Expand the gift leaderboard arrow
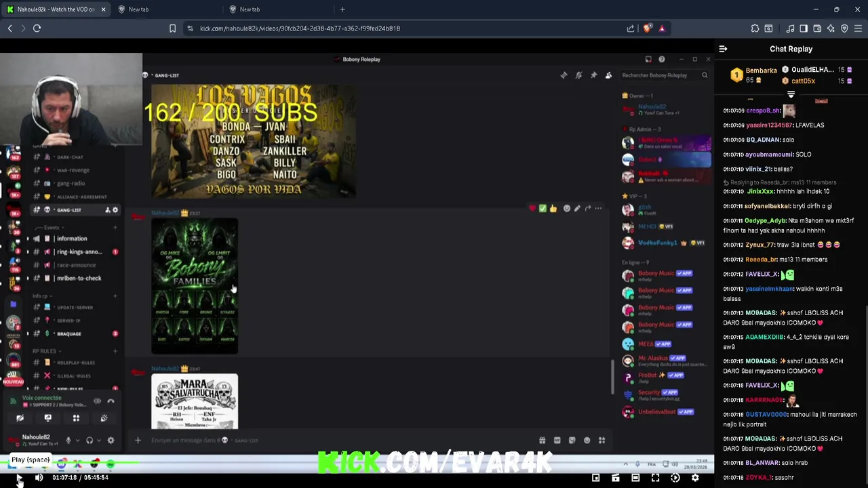The image size is (868, 488). [791, 94]
